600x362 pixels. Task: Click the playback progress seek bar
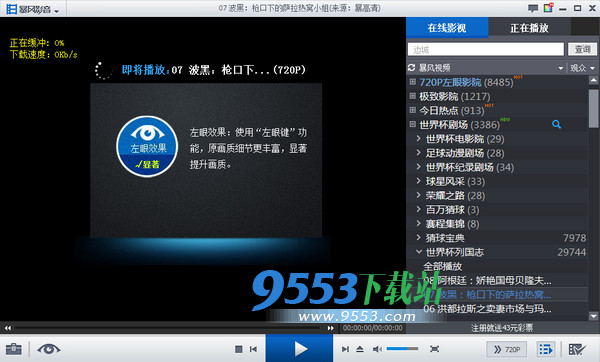pos(168,328)
